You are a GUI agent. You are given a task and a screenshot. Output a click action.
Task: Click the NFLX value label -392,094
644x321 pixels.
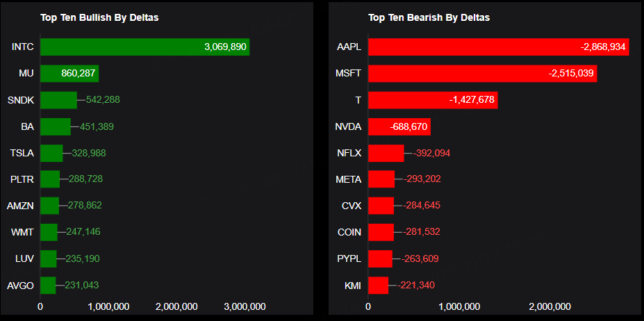point(433,153)
